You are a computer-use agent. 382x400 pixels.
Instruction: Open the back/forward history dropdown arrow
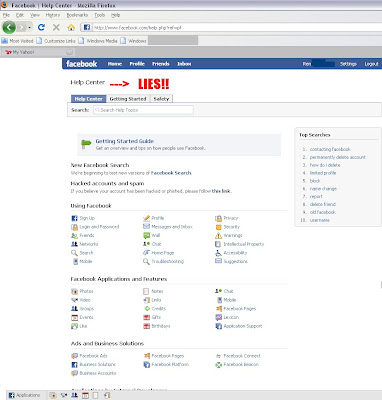pos(29,27)
